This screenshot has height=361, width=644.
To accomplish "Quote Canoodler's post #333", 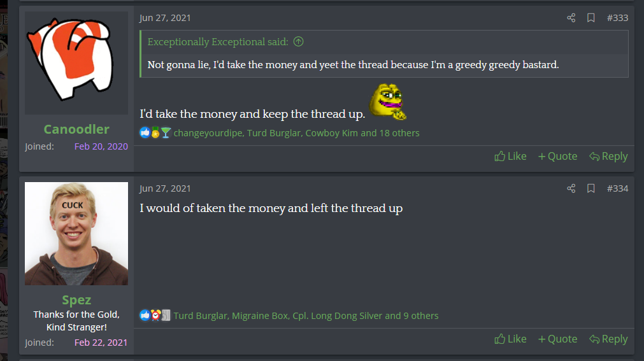I will tap(557, 156).
